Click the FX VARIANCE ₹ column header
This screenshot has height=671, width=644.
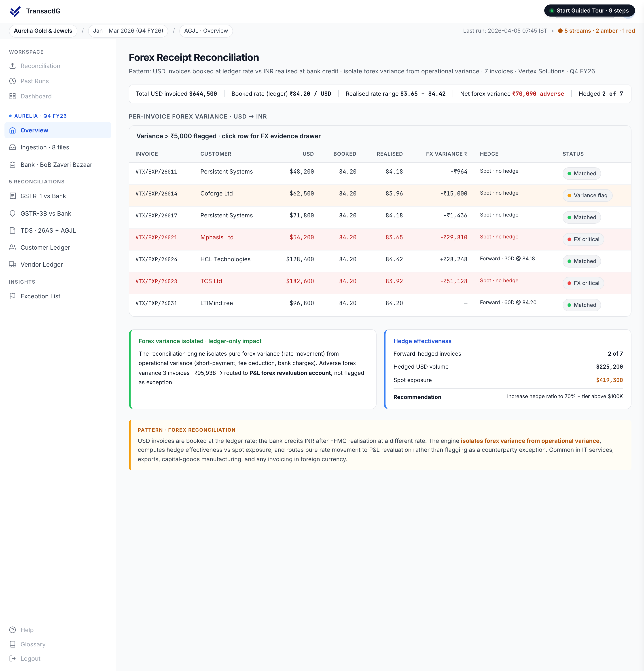[x=447, y=154]
